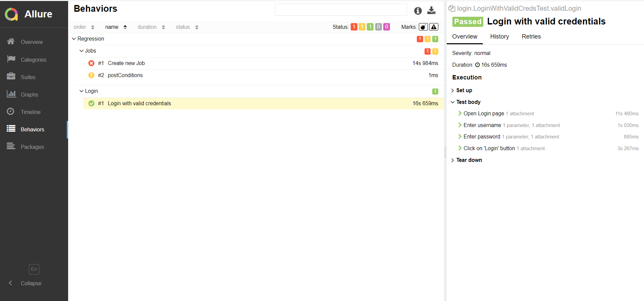
Task: Click the broken status icon for postConditions
Action: 91,75
